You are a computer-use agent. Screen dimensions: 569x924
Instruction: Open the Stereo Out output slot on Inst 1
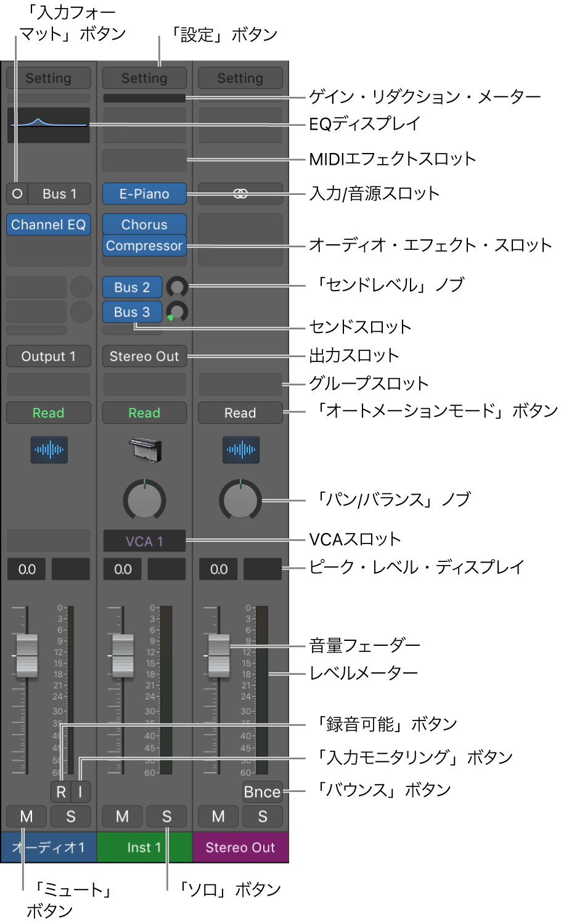tap(144, 357)
